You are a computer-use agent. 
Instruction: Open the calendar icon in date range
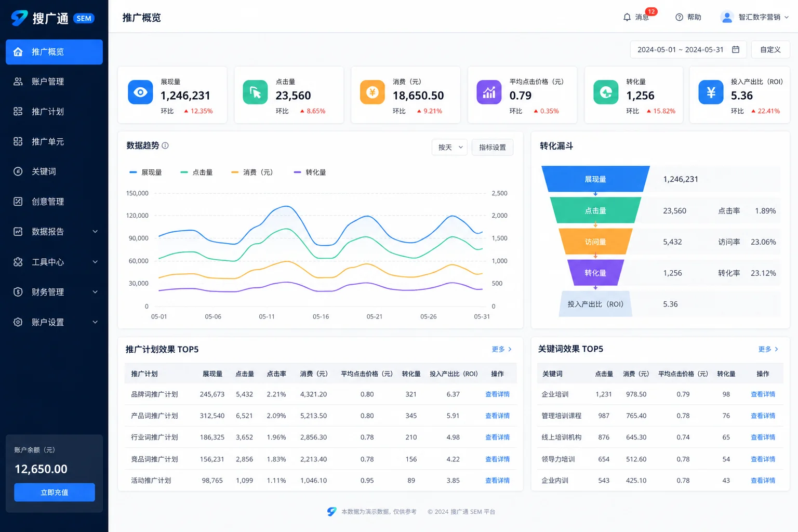[736, 49]
